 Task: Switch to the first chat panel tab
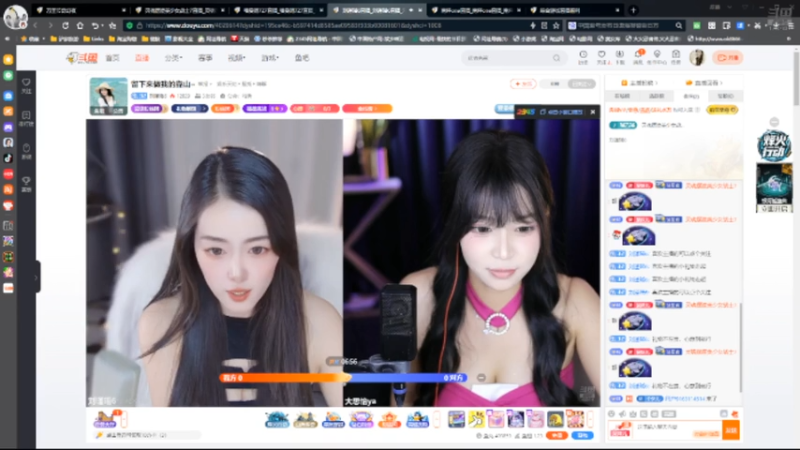pos(622,96)
